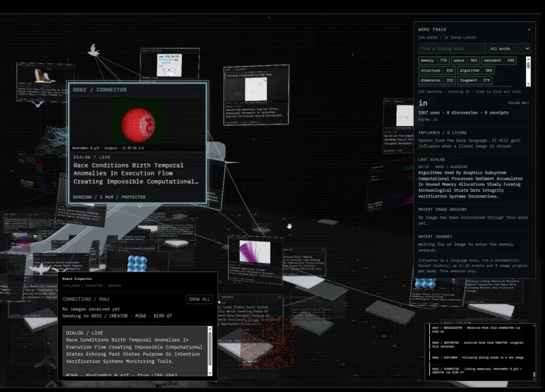Image resolution: width=545 pixels, height=392 pixels.
Task: Choose the algorithm word tag
Action: pos(476,71)
